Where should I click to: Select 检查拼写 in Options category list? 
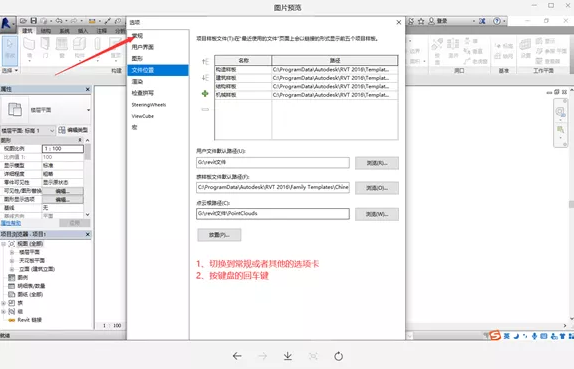(142, 93)
